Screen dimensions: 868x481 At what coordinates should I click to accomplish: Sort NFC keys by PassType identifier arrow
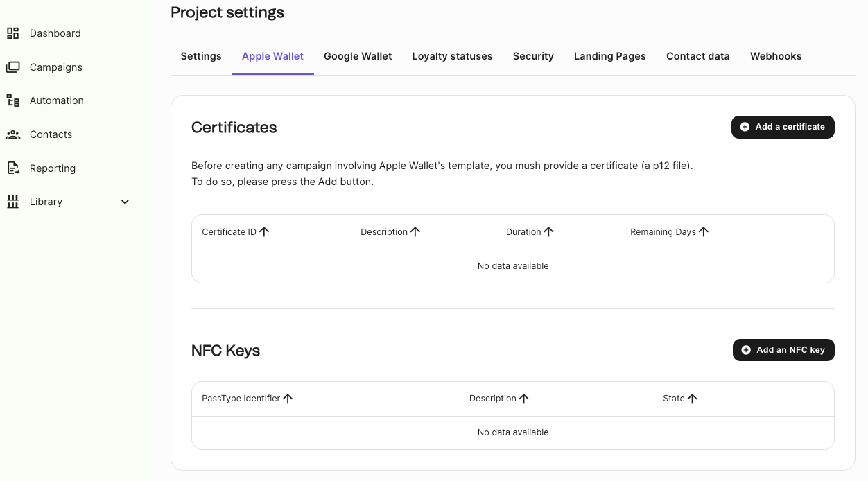[x=288, y=399]
